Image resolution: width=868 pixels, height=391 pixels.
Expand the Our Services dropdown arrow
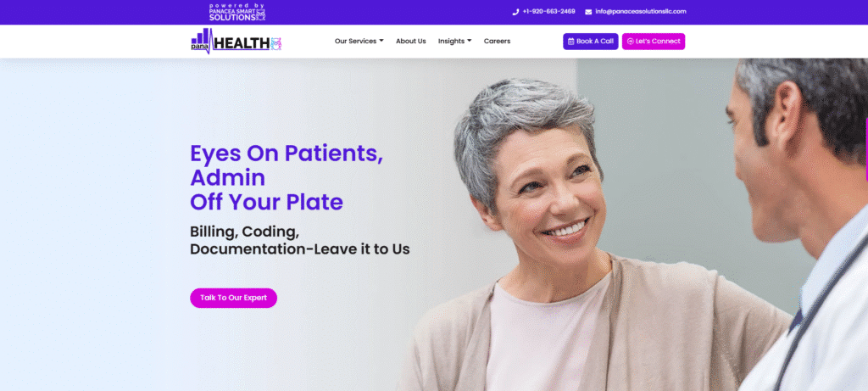381,41
